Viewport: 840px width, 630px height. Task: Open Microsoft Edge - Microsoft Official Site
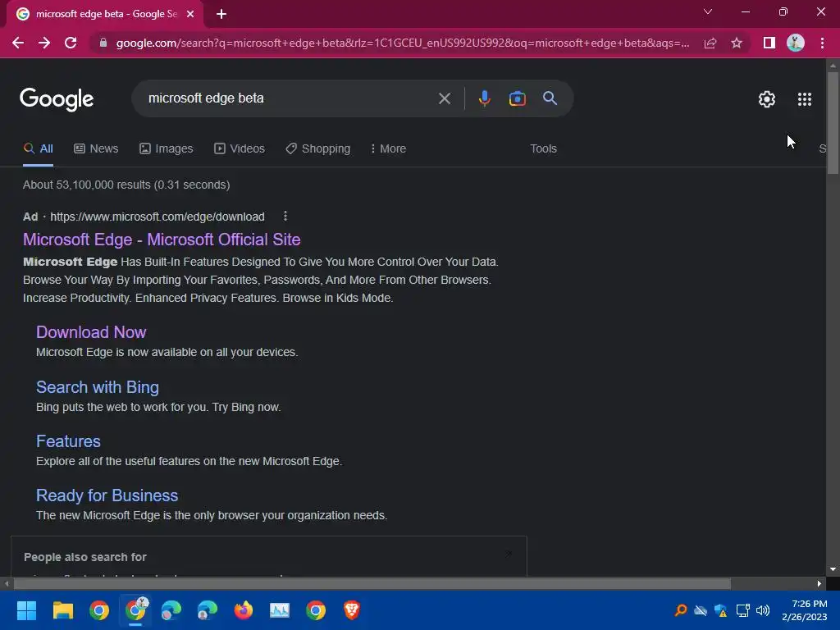(162, 240)
